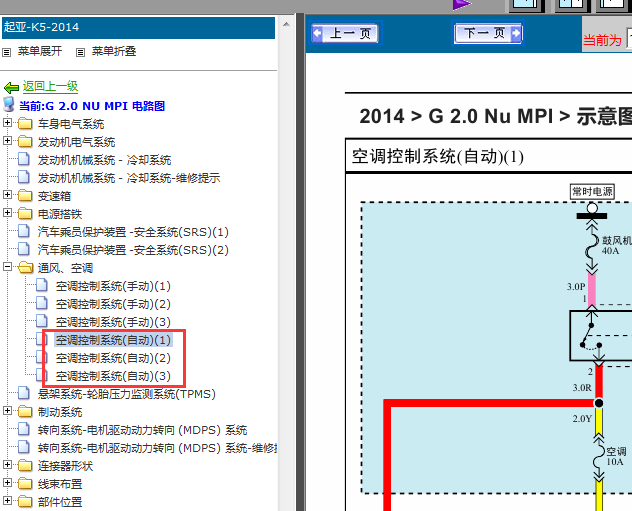Open 发动机机械系统 - 冷却系统 page
632x511 pixels.
[104, 160]
